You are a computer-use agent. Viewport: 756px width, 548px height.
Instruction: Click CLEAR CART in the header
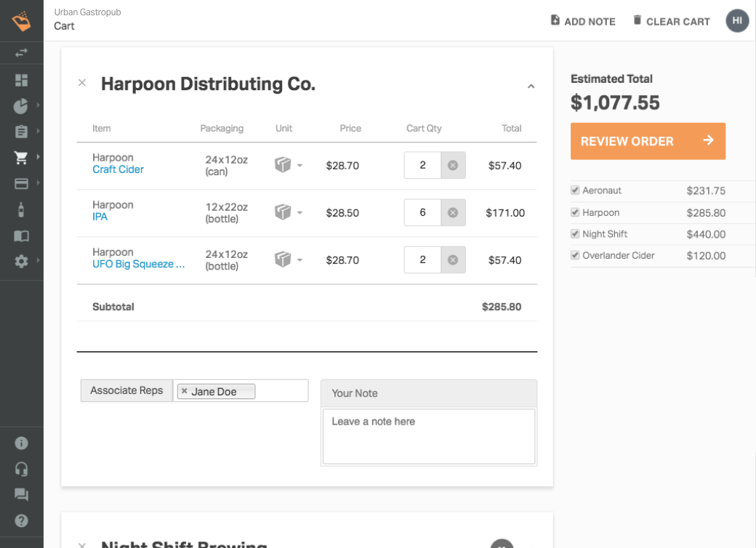click(x=671, y=21)
